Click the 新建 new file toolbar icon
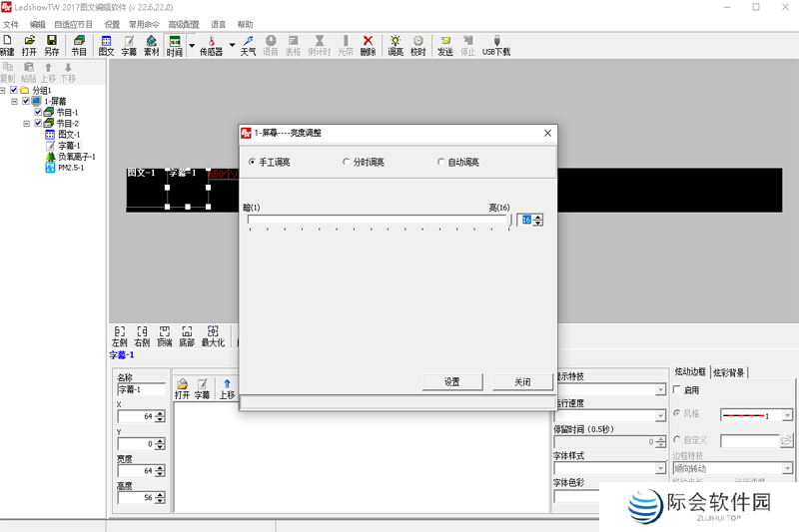Screen dimensions: 799x532 tap(7, 45)
